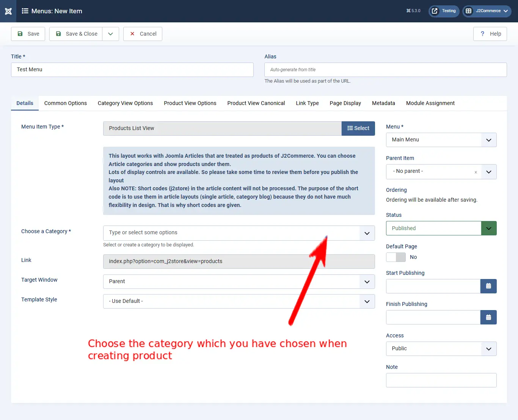Open the Product View Canonical tab
The height and width of the screenshot is (420, 518).
click(256, 103)
